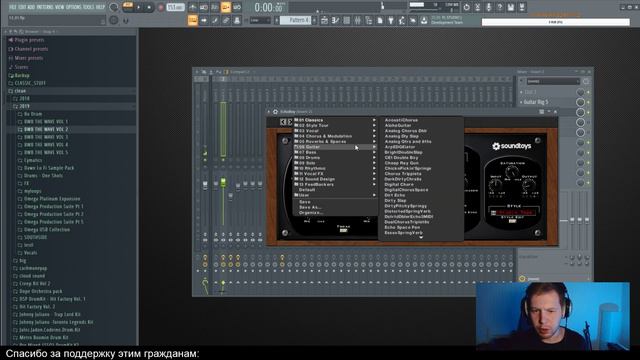Toggle the metronome icon

click(x=193, y=7)
